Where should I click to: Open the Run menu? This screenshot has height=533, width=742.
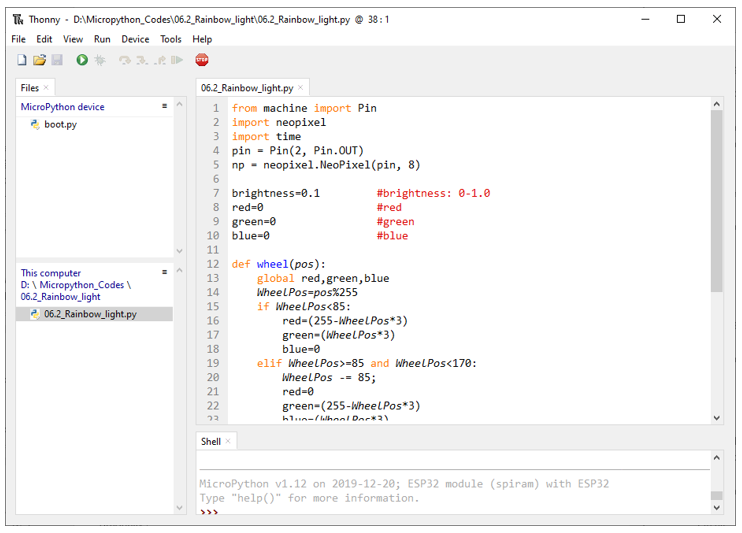tap(102, 39)
